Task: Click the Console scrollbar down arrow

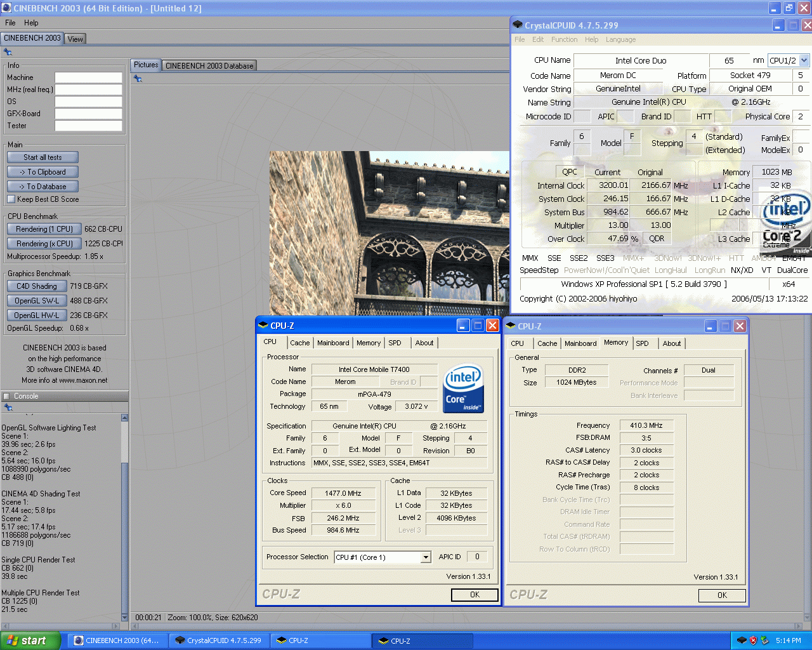Action: click(x=124, y=616)
